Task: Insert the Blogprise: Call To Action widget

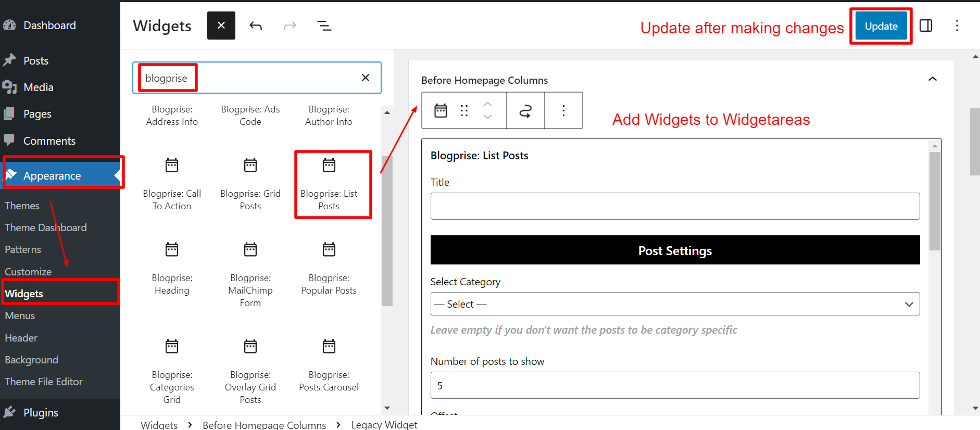Action: tap(172, 184)
